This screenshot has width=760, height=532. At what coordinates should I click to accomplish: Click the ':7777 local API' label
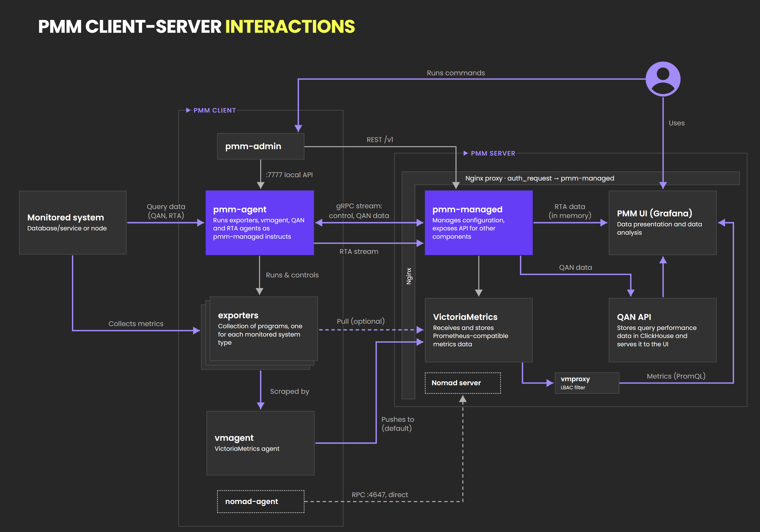[289, 175]
